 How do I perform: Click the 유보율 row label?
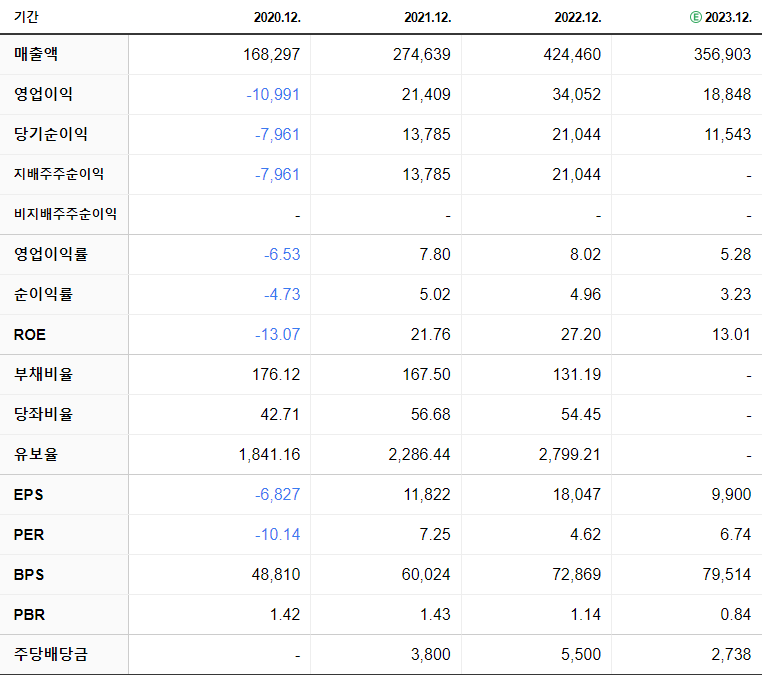[36, 454]
